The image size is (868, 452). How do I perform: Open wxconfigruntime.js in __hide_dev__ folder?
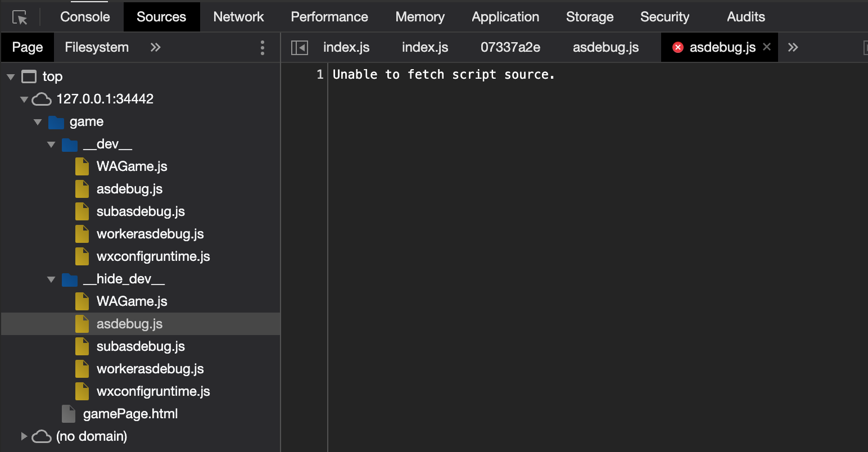(x=153, y=391)
